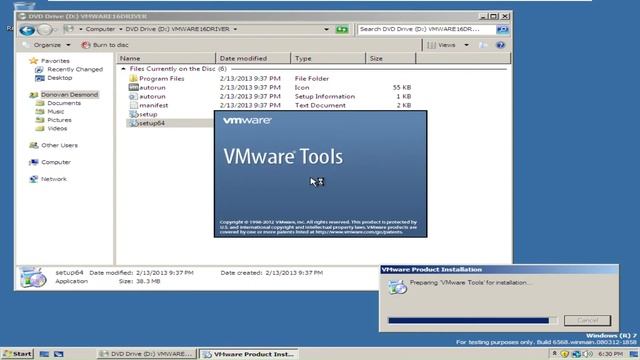
Task: Switch to VMware Product Inst... taskbar button
Action: tap(248, 354)
